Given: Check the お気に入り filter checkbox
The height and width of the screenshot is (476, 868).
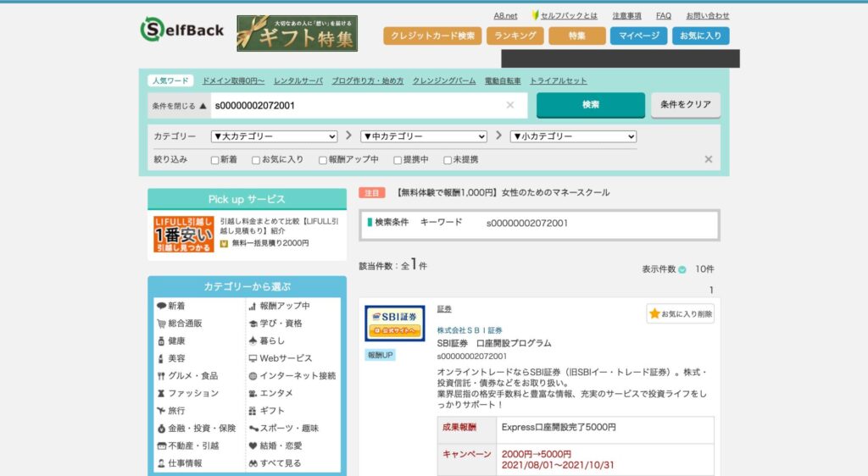Looking at the screenshot, I should click(x=256, y=160).
